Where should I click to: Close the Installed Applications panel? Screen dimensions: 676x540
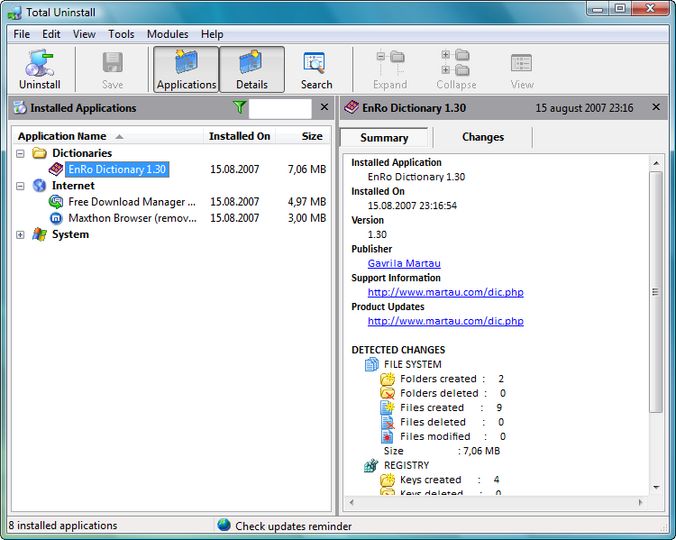[x=325, y=107]
